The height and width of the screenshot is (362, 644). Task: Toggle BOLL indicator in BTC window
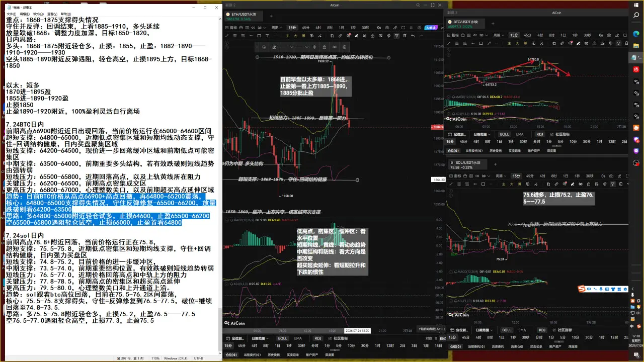tap(504, 134)
